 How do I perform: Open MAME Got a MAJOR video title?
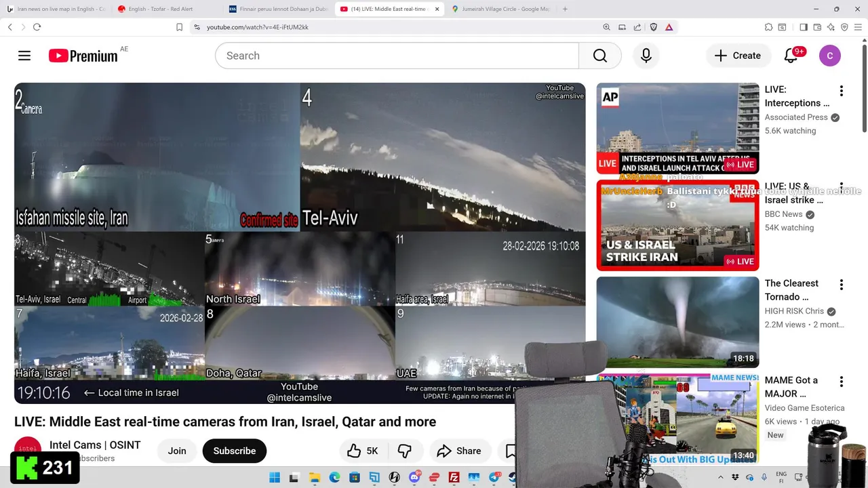791,387
